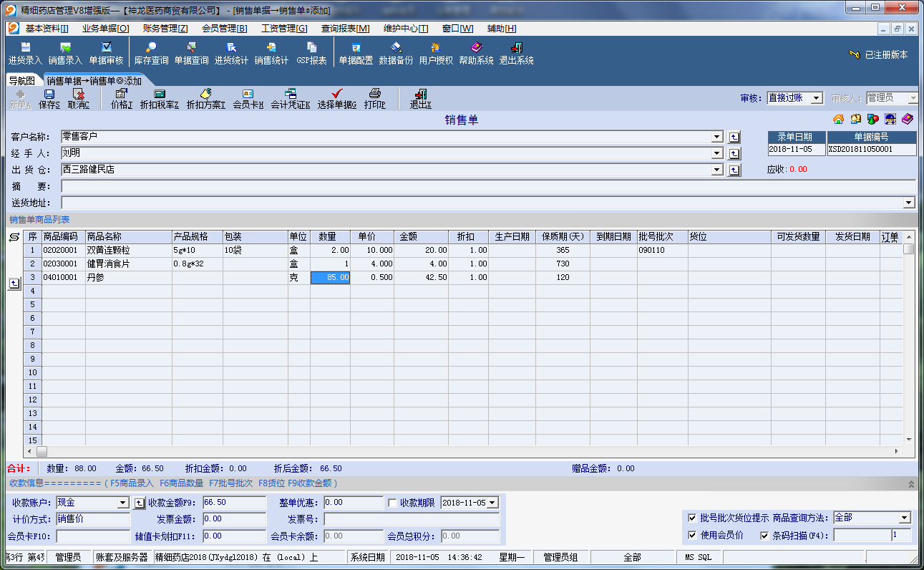Screen dimensions: 924x570
Task: Open 折扣税率Z discount tax rate tool
Action: point(160,99)
